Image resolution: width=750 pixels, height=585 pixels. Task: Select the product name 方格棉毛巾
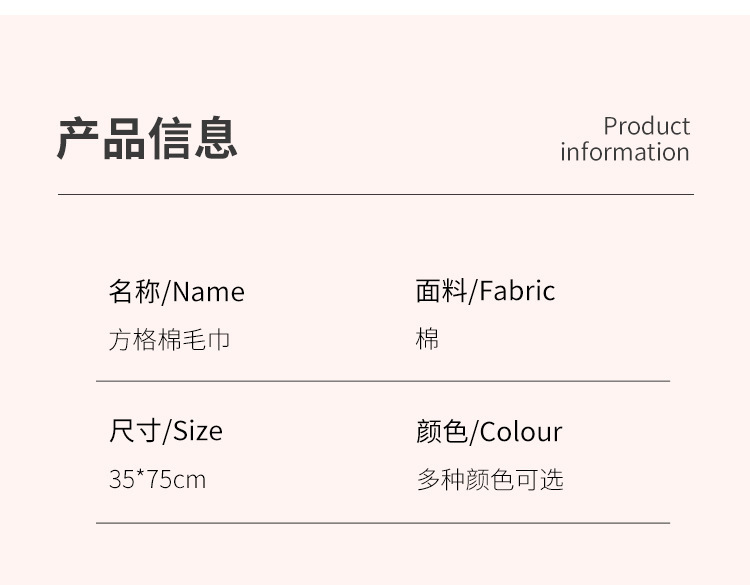[169, 340]
